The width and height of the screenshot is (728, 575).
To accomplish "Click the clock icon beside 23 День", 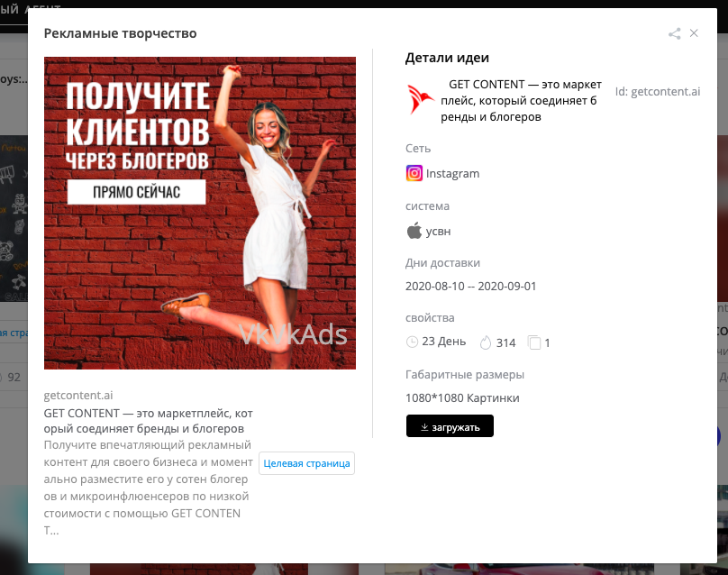I will pos(412,342).
